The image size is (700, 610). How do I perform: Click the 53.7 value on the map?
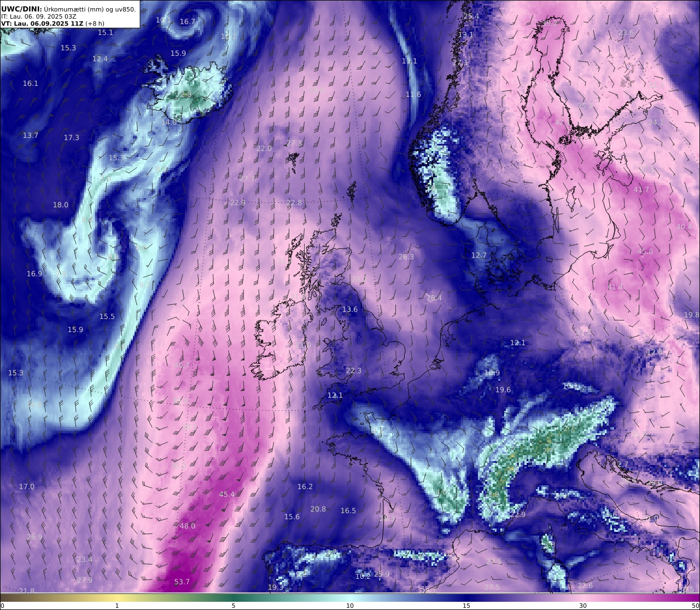coord(182,582)
